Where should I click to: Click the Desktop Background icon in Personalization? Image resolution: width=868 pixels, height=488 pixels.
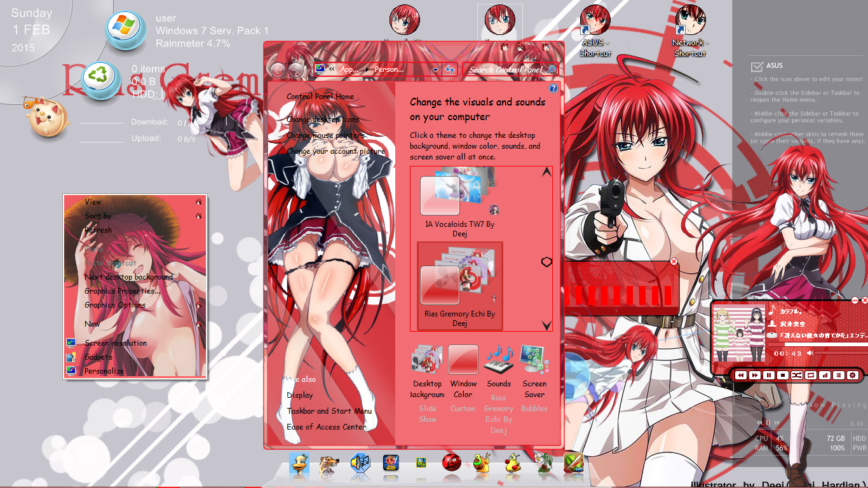pos(427,359)
